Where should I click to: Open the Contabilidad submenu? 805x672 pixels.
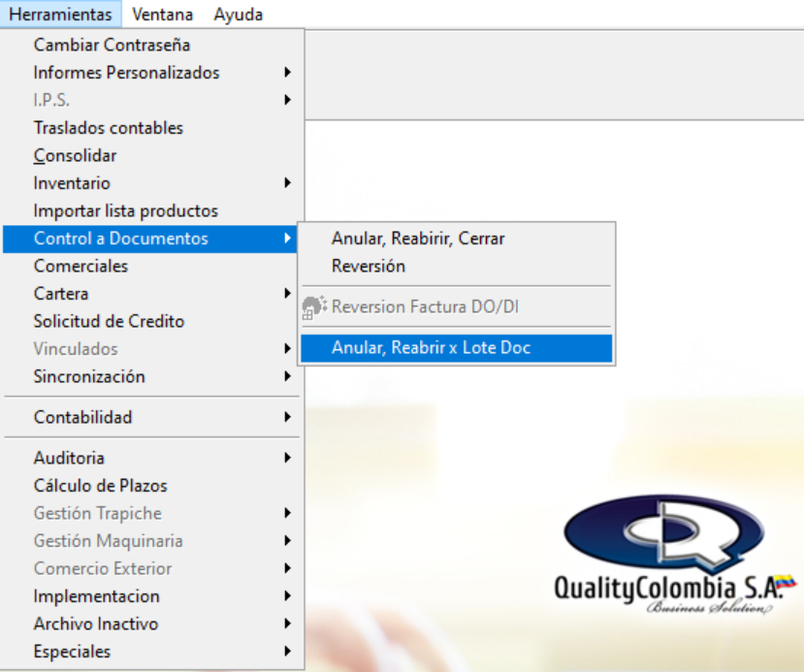tap(151, 417)
